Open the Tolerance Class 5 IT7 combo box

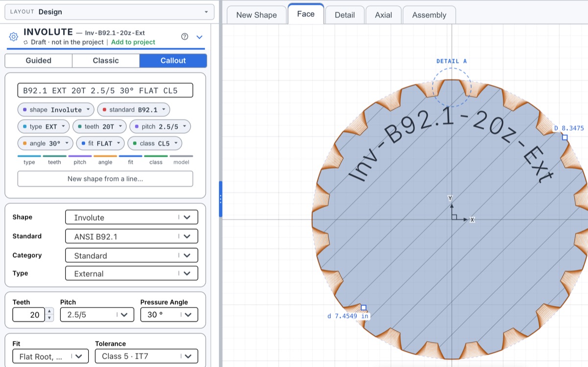147,356
